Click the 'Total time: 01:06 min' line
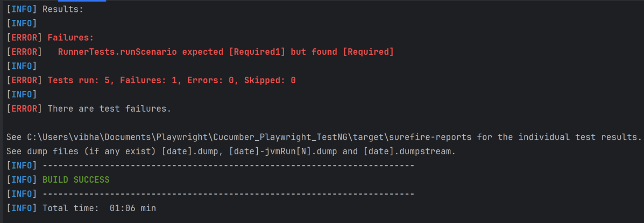 tap(99, 208)
